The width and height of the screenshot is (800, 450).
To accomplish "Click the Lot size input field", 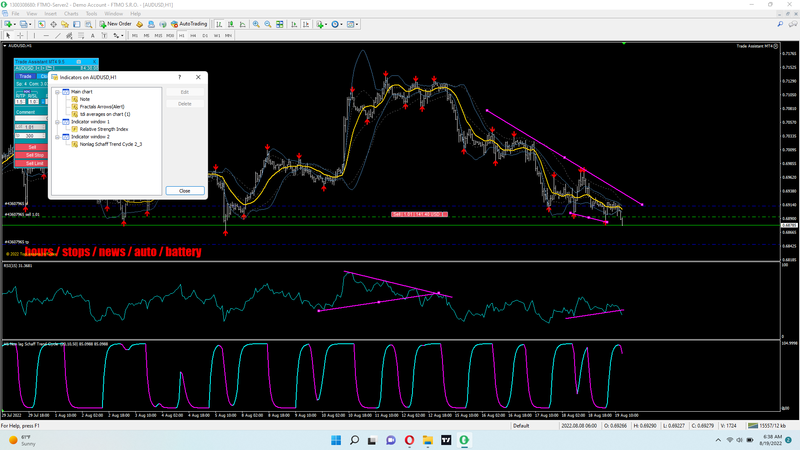I will (x=31, y=128).
